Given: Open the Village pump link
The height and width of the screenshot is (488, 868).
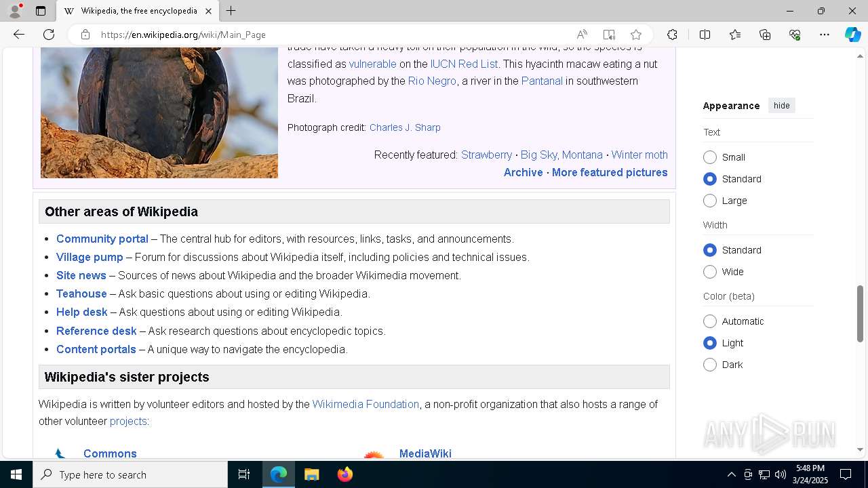Looking at the screenshot, I should (x=90, y=257).
